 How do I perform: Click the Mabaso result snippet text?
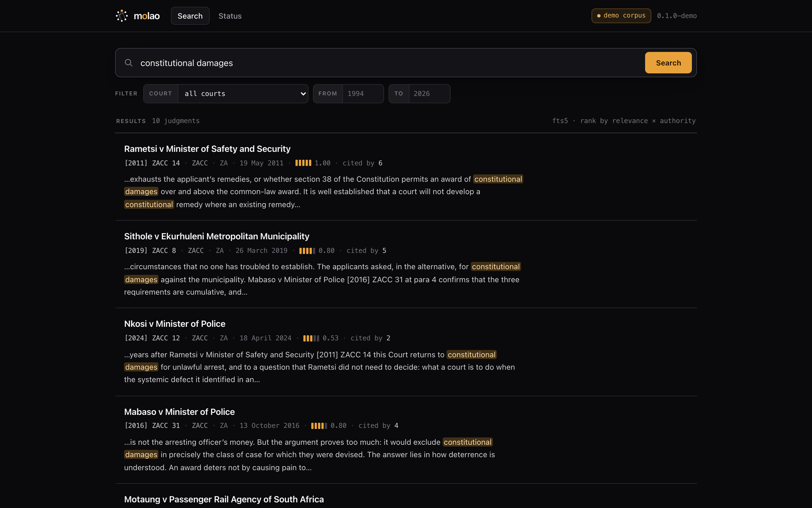click(309, 455)
